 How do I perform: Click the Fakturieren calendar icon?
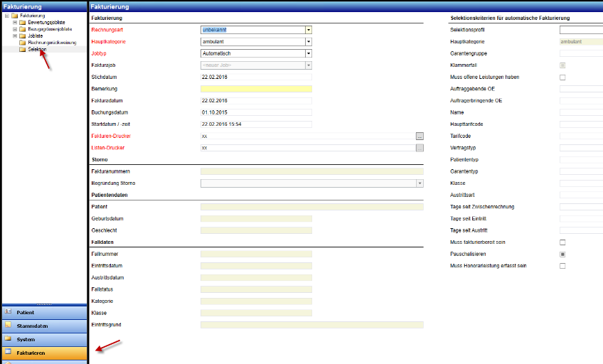9,352
